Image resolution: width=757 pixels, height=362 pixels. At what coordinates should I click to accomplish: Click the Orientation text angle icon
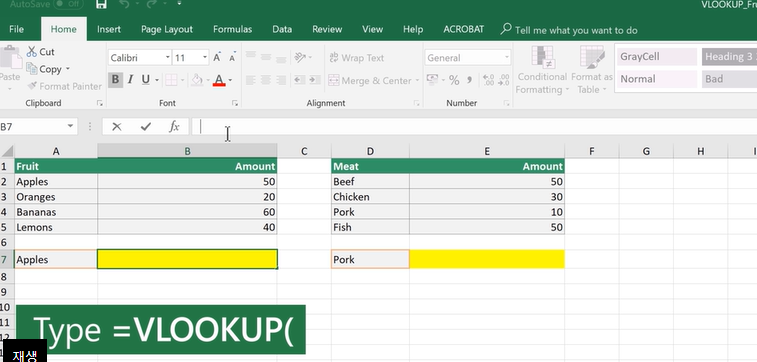coord(301,57)
